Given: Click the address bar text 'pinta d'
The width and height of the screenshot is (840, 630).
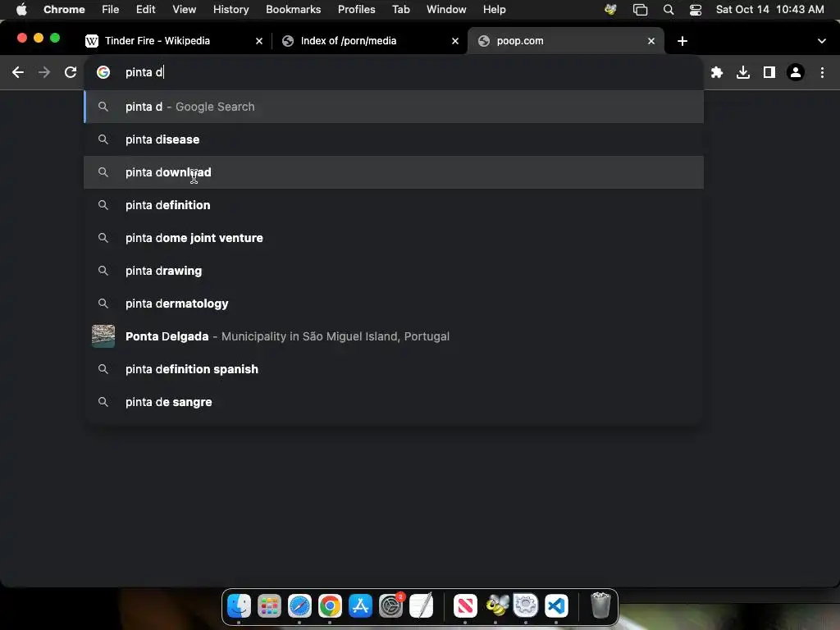Looking at the screenshot, I should [x=144, y=72].
